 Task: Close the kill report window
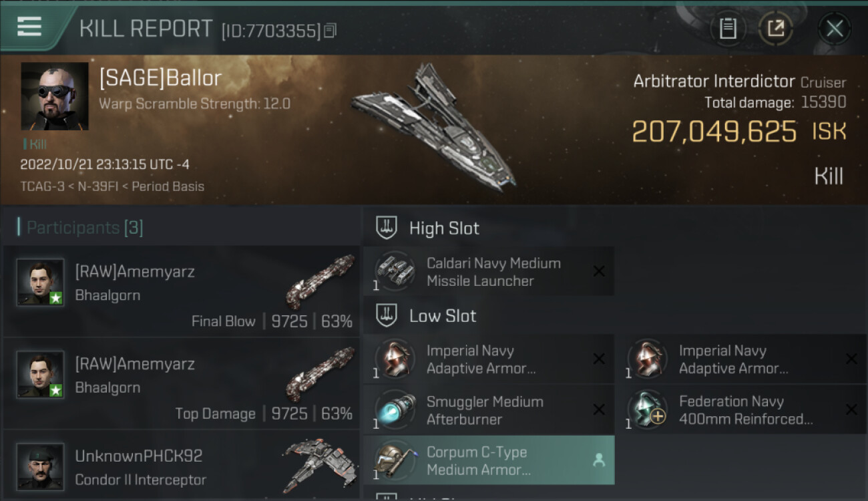(x=834, y=28)
